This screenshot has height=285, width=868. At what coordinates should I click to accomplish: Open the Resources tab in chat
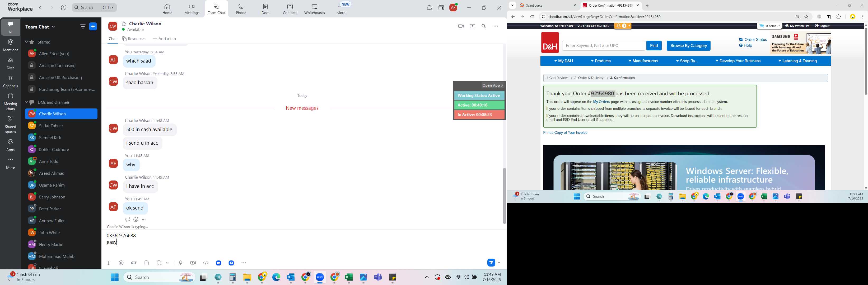[x=134, y=39]
